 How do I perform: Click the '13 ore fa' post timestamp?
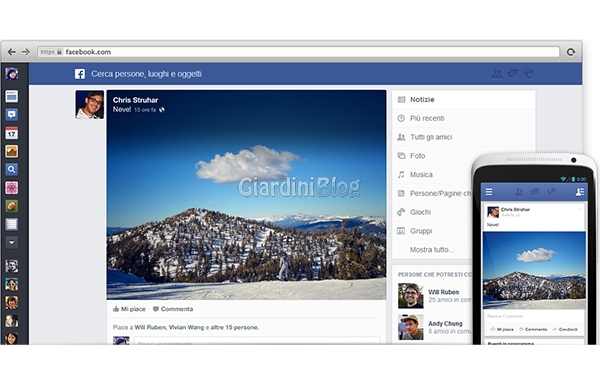pos(145,110)
